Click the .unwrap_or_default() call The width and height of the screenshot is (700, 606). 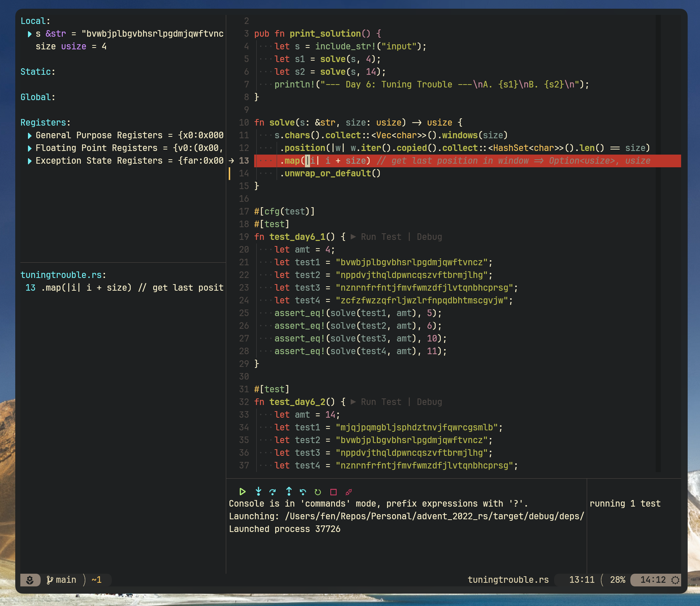[330, 173]
